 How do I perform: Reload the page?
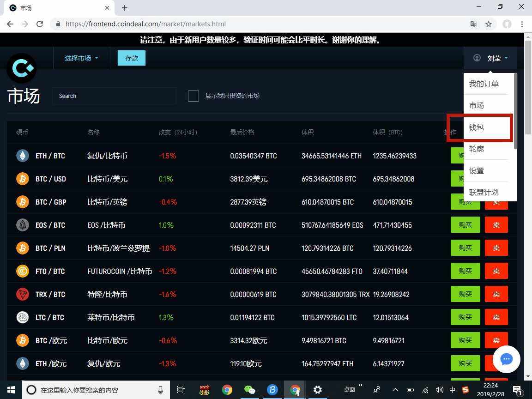[x=40, y=24]
